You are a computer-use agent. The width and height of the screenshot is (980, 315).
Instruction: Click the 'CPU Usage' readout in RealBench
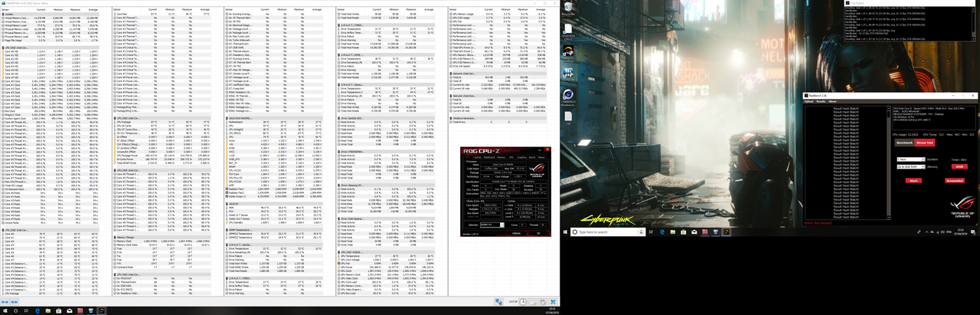[904, 135]
